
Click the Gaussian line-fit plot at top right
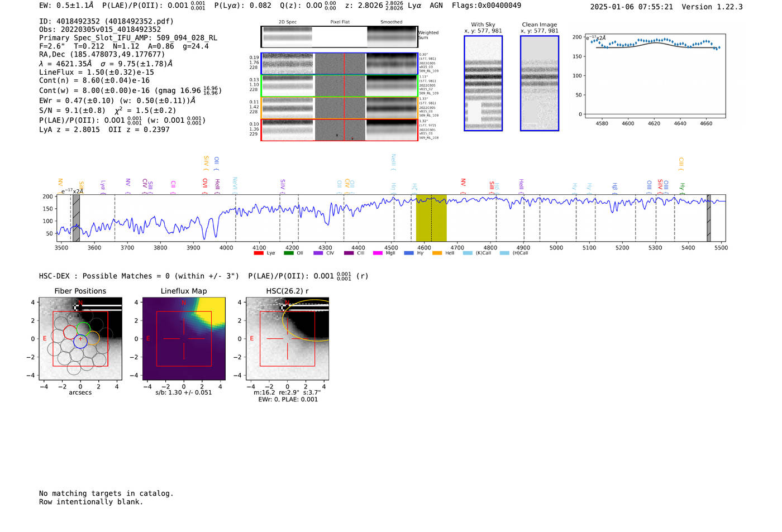pyautogui.click(x=655, y=75)
